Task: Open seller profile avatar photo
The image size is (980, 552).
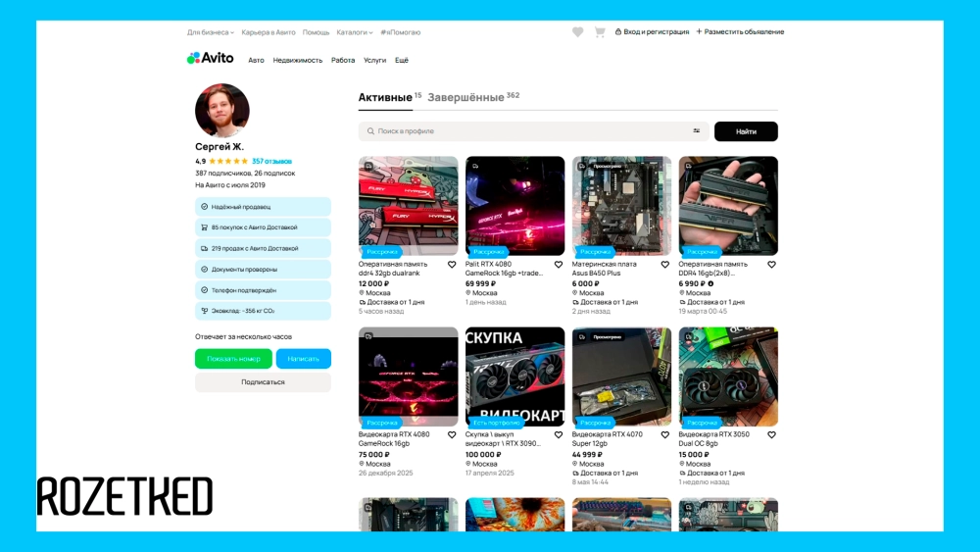Action: [x=221, y=111]
